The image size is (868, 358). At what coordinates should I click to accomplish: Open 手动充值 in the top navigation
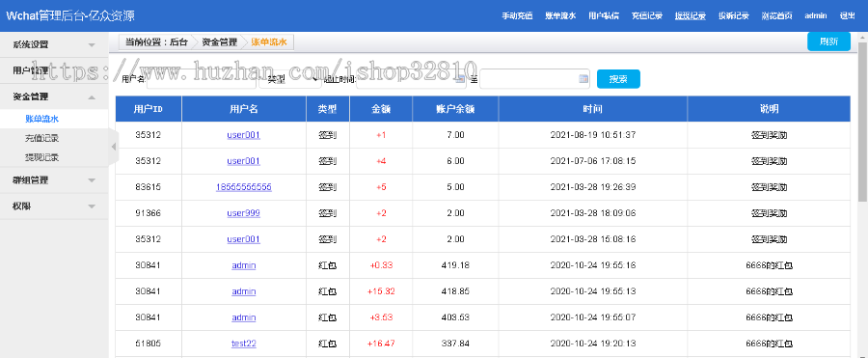click(x=517, y=15)
